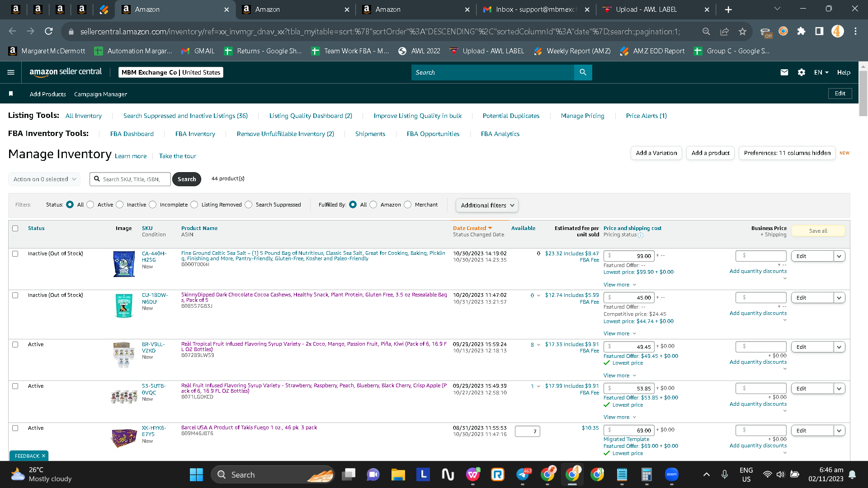Open the messages envelope icon
The height and width of the screenshot is (488, 868).
[x=784, y=72]
